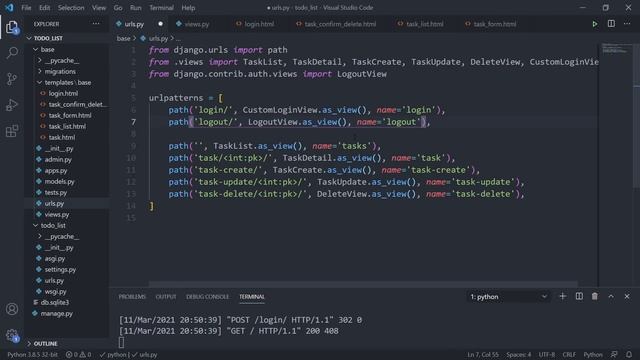
Task: Create a new terminal with plus icon
Action: (x=562, y=296)
